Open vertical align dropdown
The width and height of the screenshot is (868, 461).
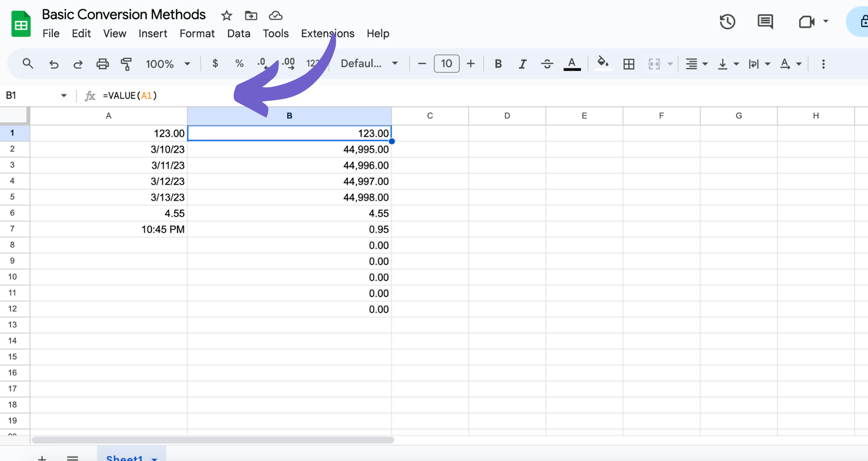[x=728, y=64]
